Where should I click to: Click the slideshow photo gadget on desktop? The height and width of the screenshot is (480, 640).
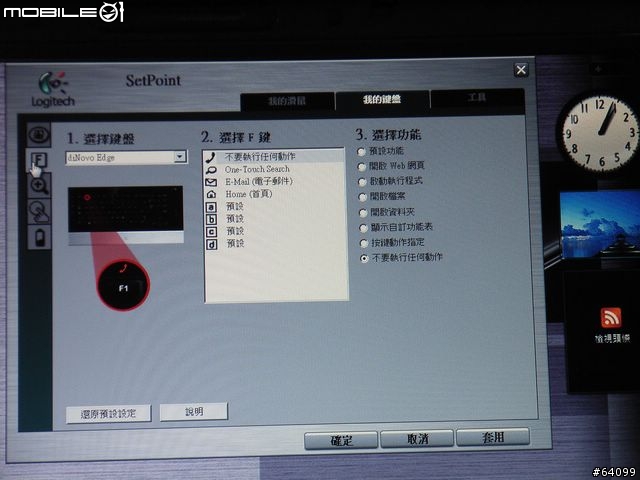click(x=600, y=224)
